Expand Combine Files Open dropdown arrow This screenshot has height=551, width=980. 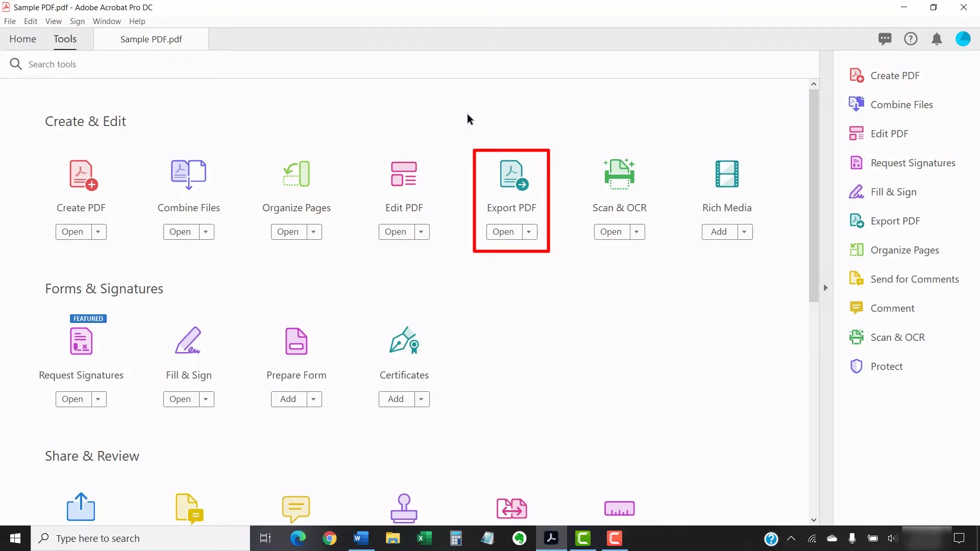tap(206, 232)
